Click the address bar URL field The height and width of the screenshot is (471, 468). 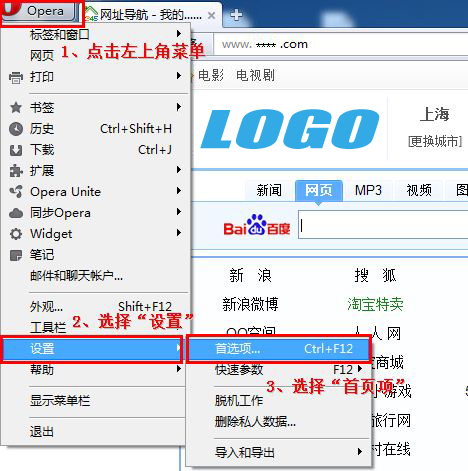pos(340,44)
